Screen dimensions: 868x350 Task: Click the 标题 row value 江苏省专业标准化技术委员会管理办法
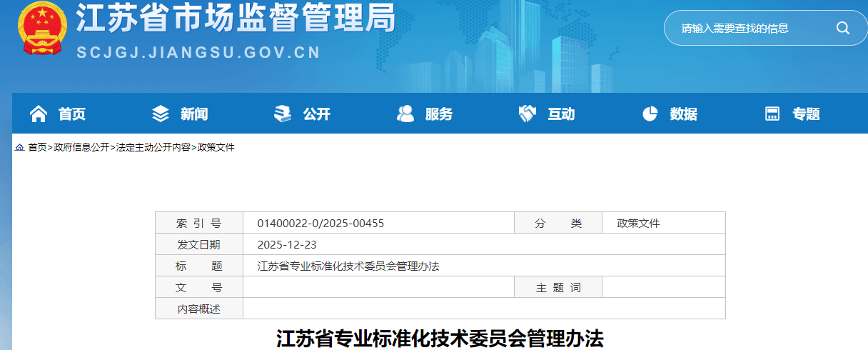click(348, 266)
